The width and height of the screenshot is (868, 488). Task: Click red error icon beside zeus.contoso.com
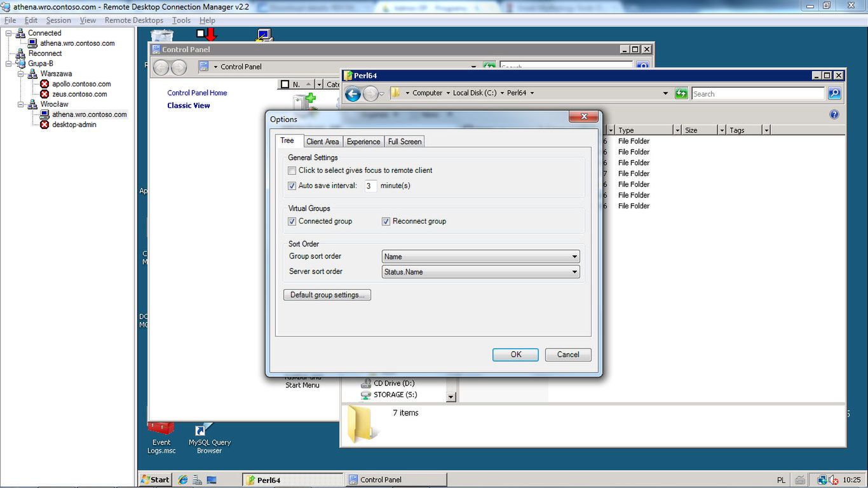pos(44,94)
